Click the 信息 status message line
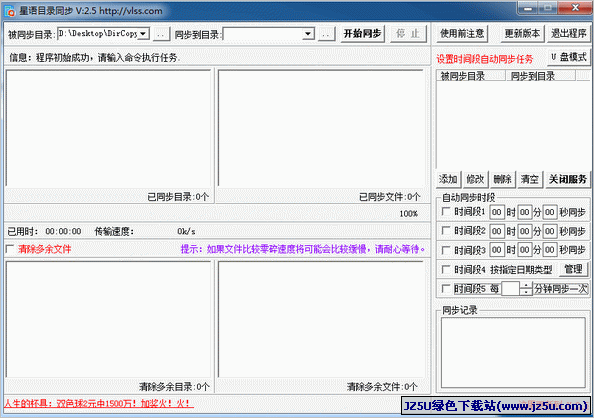Screen dimensions: 594x418 [x=95, y=58]
